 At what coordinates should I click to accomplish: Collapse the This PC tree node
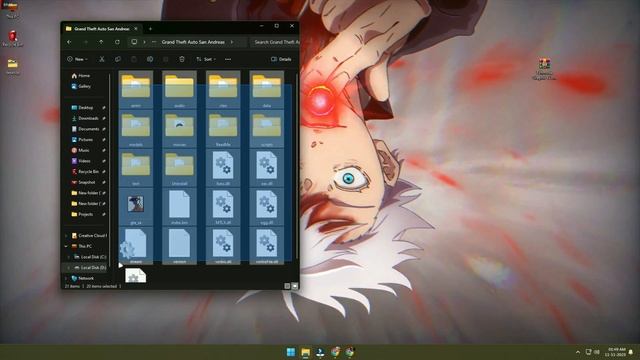[x=66, y=246]
